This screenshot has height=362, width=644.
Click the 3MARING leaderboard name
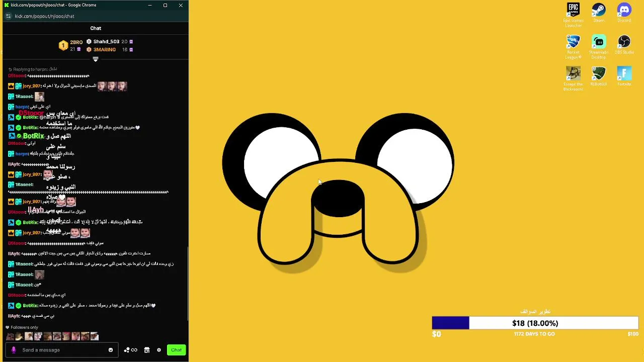[105, 50]
